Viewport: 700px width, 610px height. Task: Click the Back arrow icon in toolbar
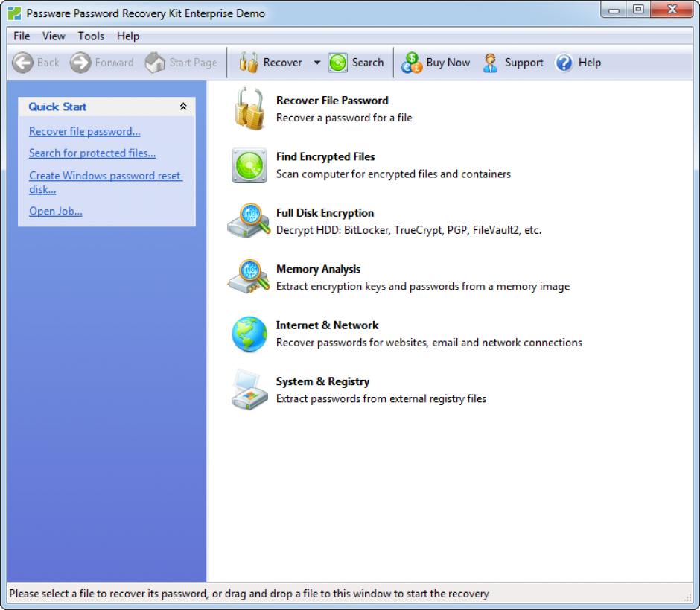[x=22, y=63]
